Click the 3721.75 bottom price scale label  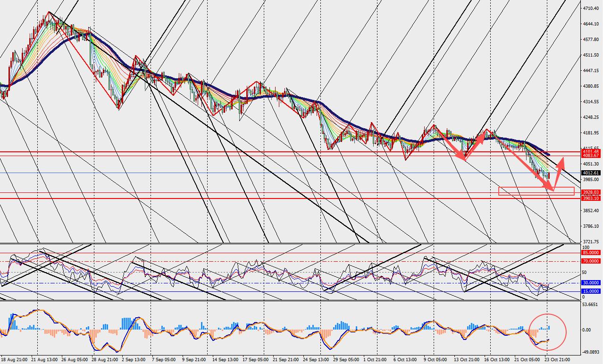pyautogui.click(x=591, y=241)
